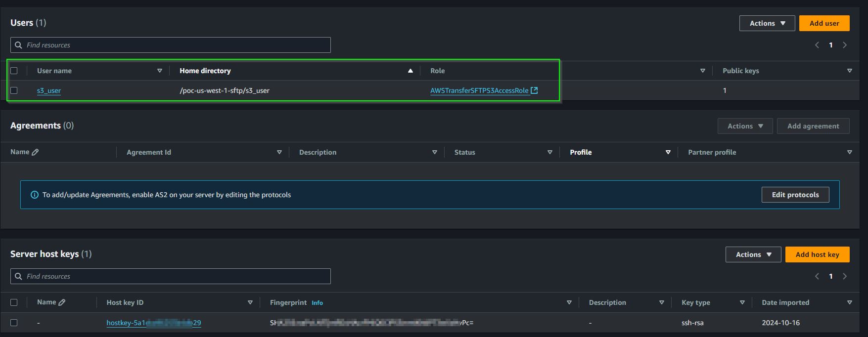Image resolution: width=868 pixels, height=337 pixels.
Task: Click the Partner profile column header
Action: [x=712, y=152]
